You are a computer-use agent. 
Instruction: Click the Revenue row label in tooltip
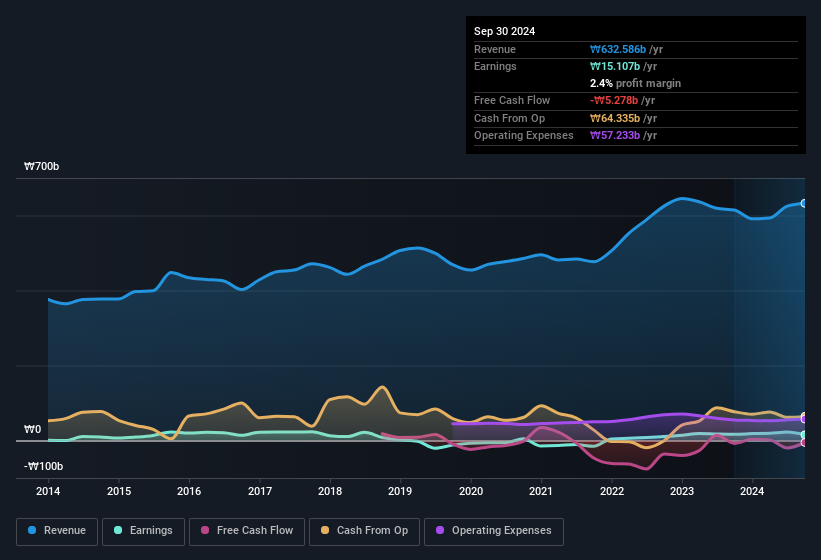click(495, 49)
